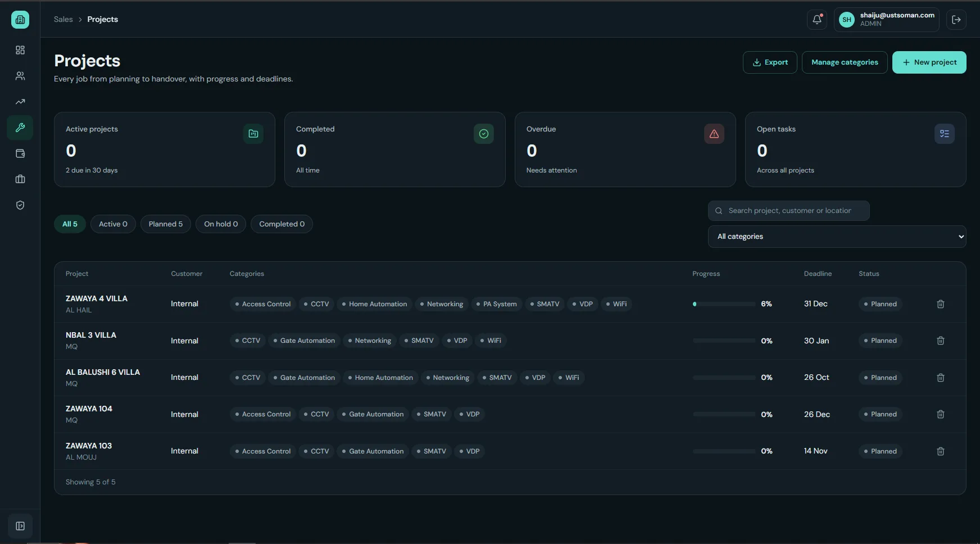Screen dimensions: 980x544
Task: Click the ZAWAYA 4 VILLA progress bar
Action: coord(724,304)
